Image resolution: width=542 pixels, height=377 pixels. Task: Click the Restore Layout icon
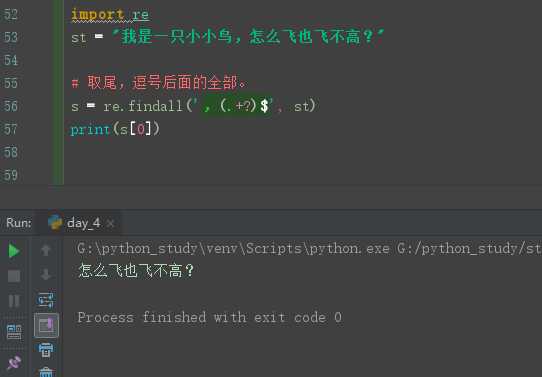pos(14,332)
